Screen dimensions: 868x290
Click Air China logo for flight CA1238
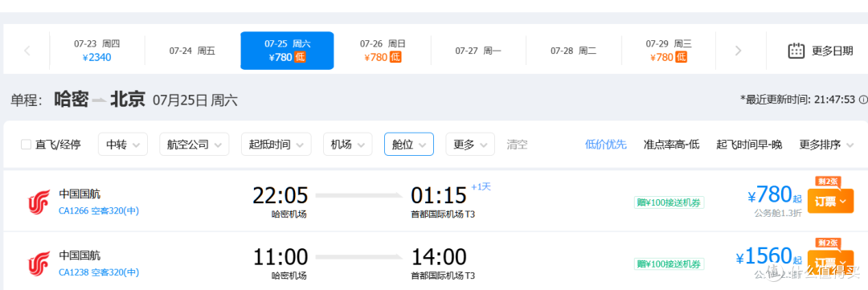[39, 263]
